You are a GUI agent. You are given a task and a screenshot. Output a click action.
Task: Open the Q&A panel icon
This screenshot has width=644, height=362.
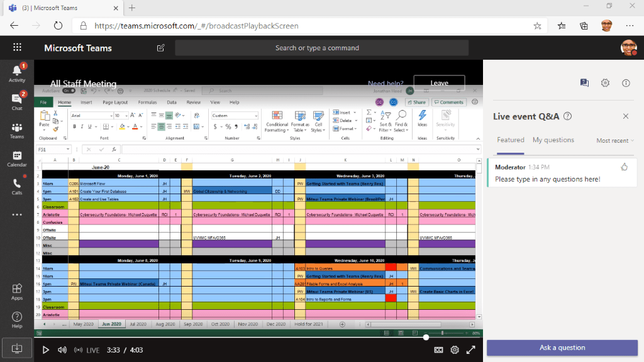(584, 83)
